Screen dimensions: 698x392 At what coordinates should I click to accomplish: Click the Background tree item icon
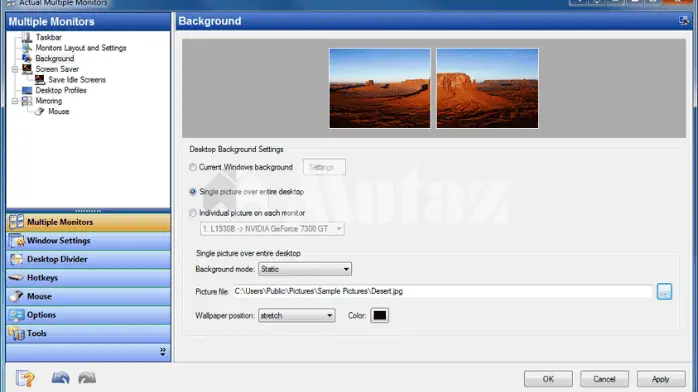click(27, 58)
